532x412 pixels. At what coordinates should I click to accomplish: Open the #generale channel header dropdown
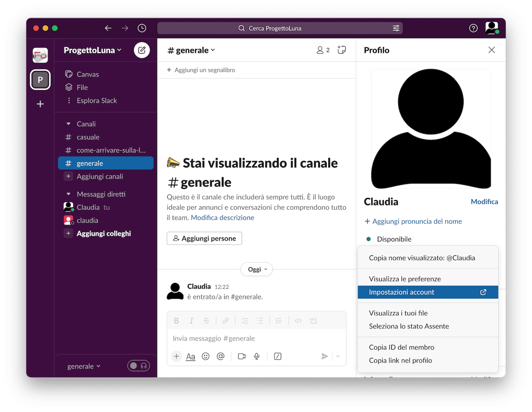point(191,50)
